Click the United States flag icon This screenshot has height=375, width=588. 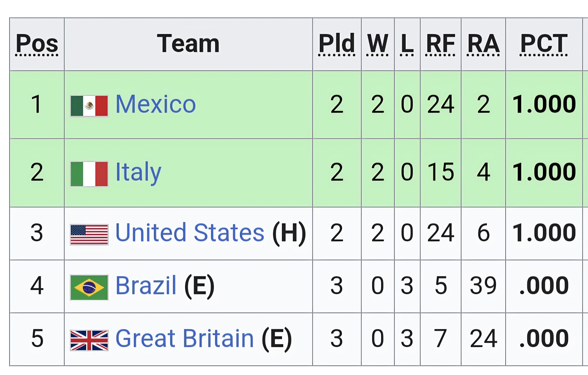pyautogui.click(x=89, y=234)
